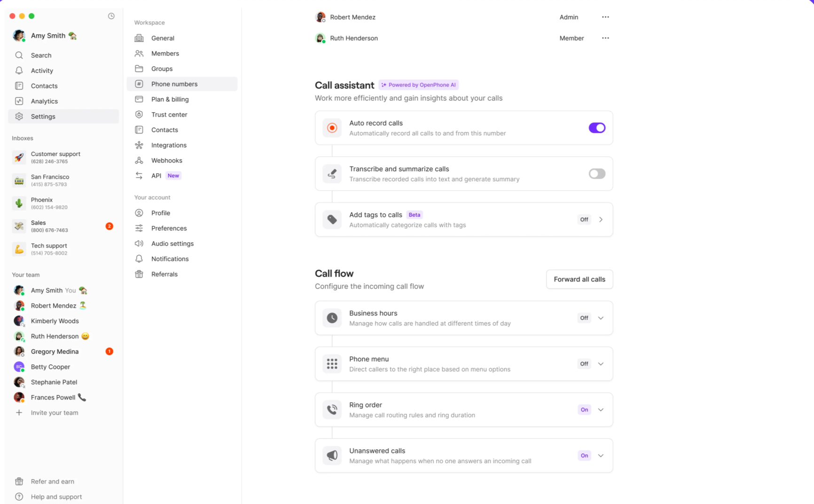This screenshot has width=814, height=504.
Task: Click the General building icon
Action: tap(139, 38)
